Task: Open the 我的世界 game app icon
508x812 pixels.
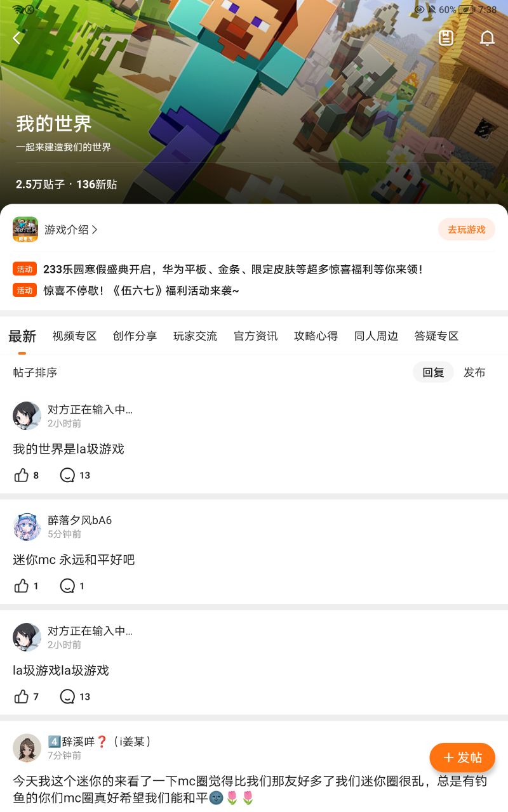Action: 25,230
